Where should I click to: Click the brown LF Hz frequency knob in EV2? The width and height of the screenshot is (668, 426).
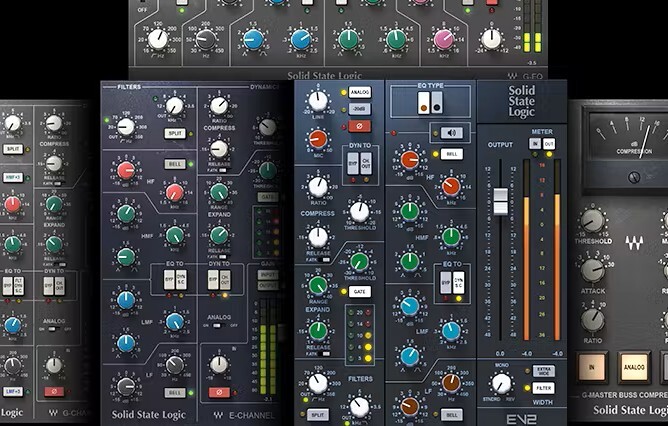click(451, 383)
